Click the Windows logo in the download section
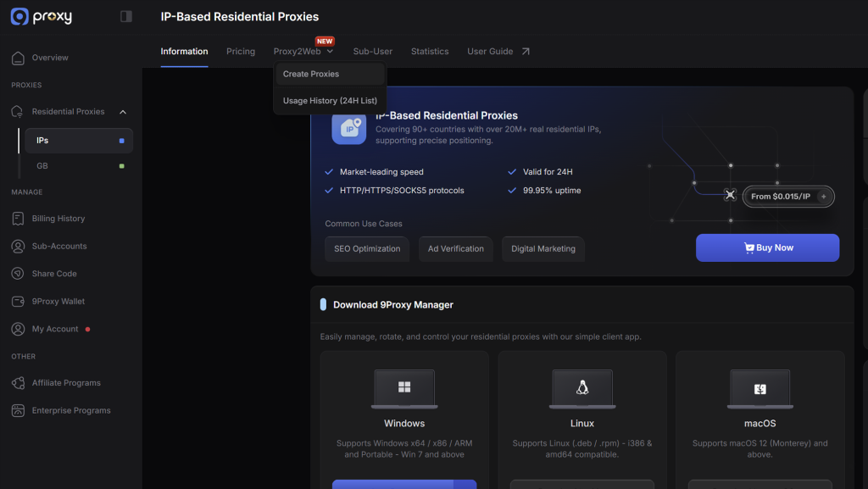Screen dimensions: 868x489 click(x=404, y=388)
